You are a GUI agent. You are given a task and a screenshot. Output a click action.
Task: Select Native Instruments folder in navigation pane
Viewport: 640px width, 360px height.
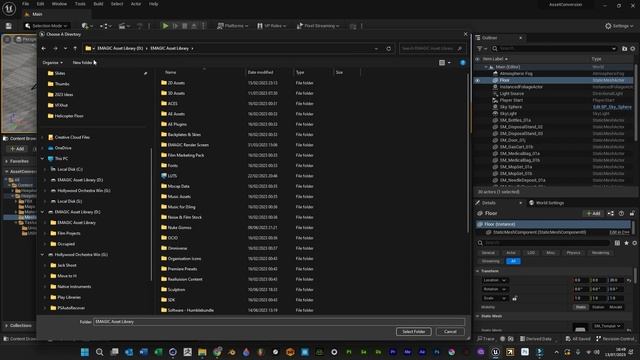click(x=74, y=287)
